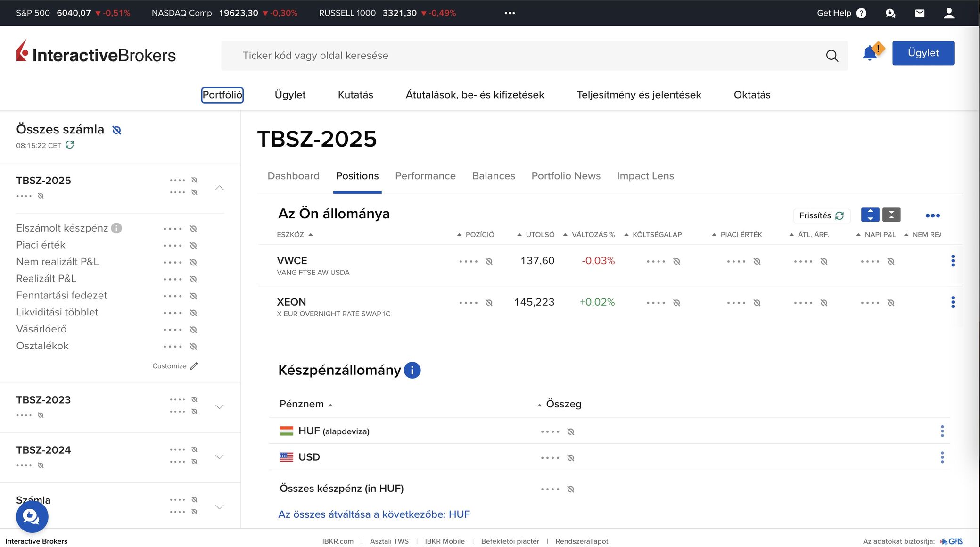Expand the TBSZ-2023 account section
The width and height of the screenshot is (980, 547).
point(219,407)
